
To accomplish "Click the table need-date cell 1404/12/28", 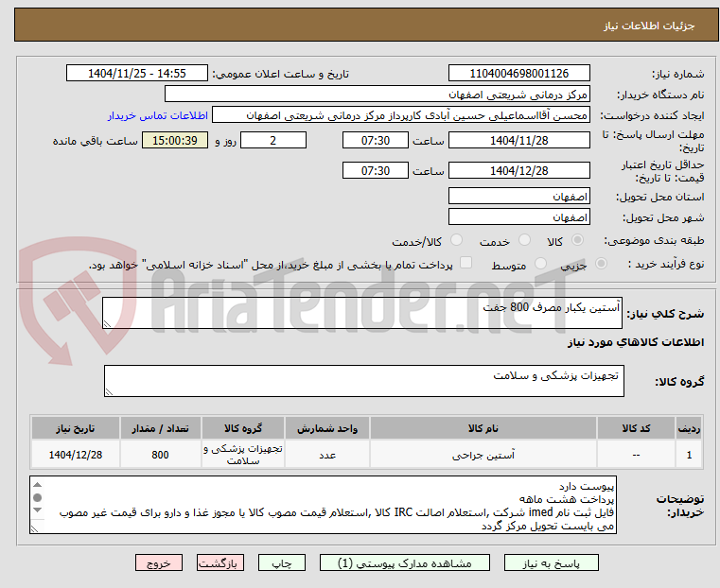I will coord(76,455).
